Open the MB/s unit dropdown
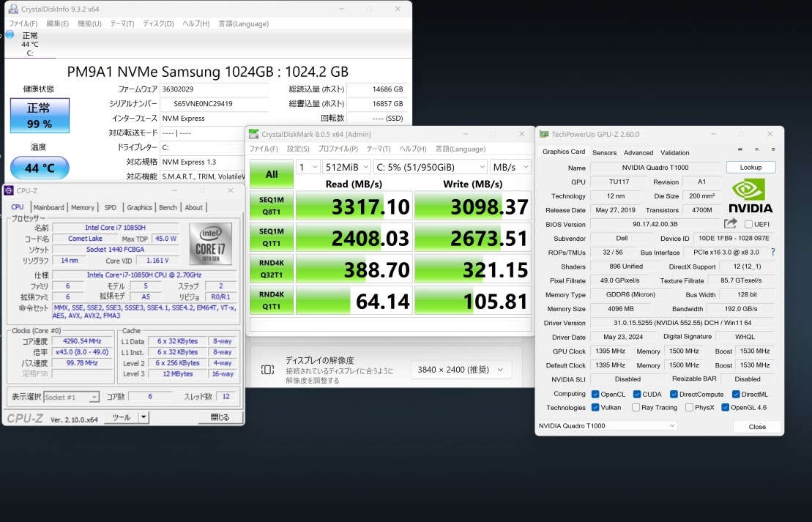Viewport: 812px width, 522px height. [x=510, y=167]
